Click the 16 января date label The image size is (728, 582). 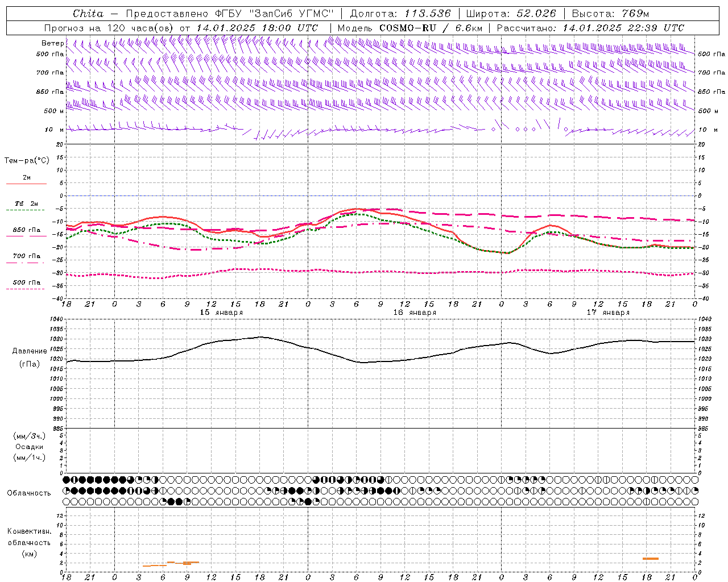tap(415, 313)
